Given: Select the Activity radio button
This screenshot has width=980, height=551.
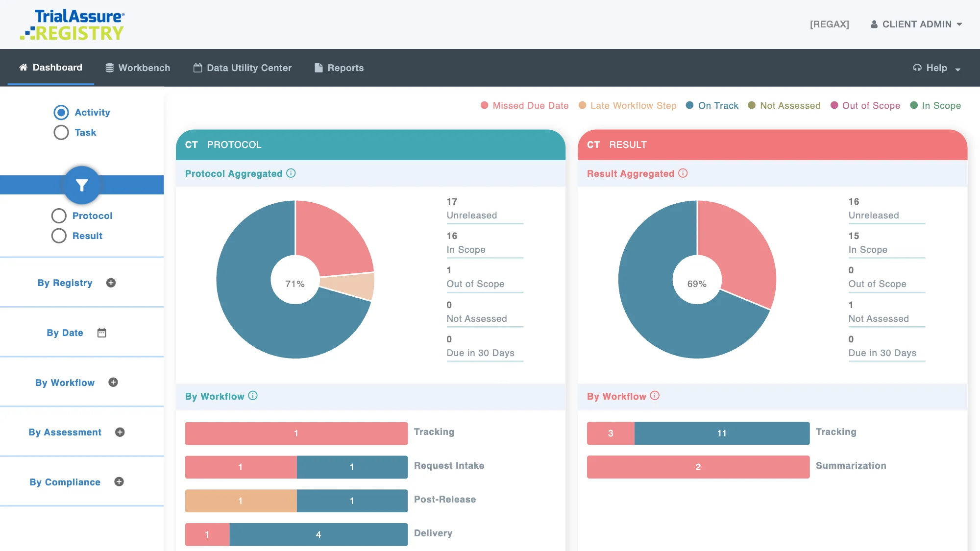Looking at the screenshot, I should 61,113.
